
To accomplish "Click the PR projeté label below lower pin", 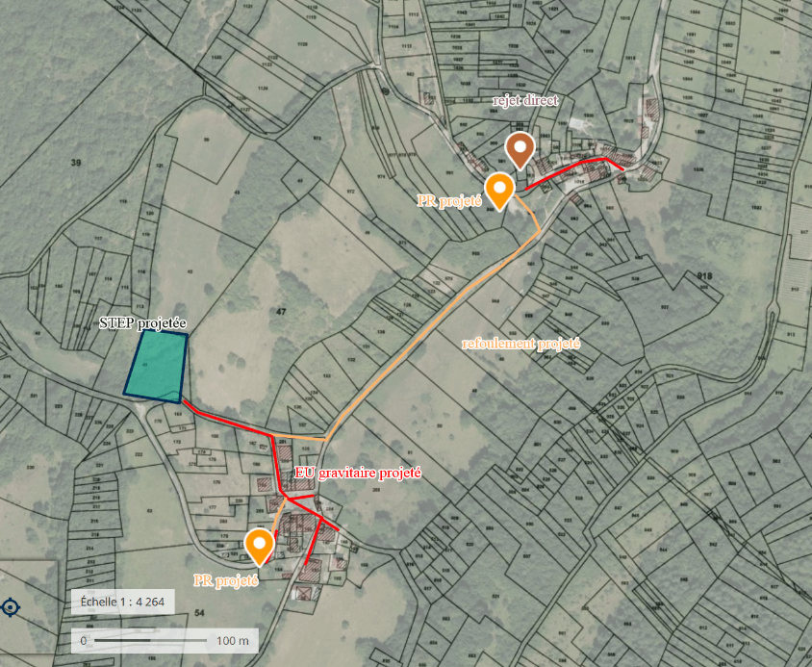I will click(226, 580).
